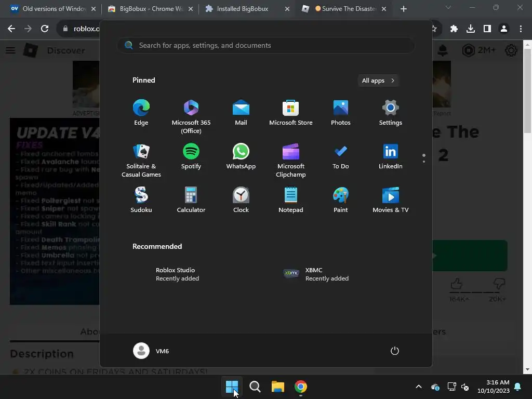532x399 pixels.
Task: Launch Solitaire & Casual Games
Action: [x=141, y=160]
